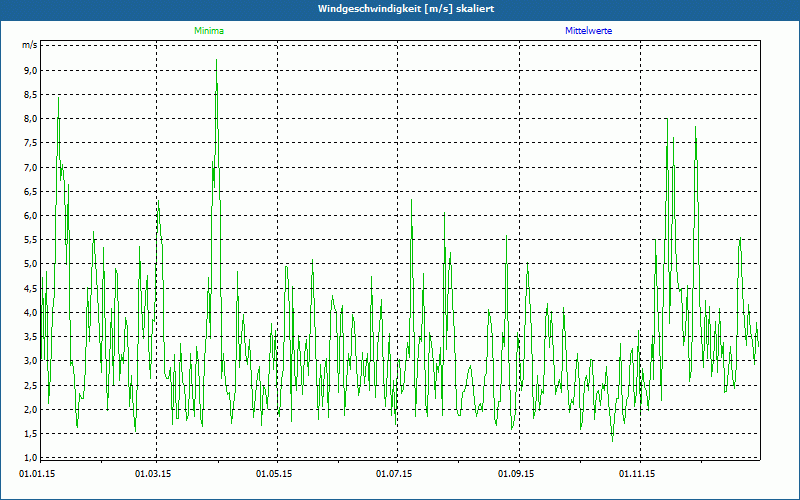Click the '6,5' y-axis value
The height and width of the screenshot is (500, 800).
[x=31, y=191]
